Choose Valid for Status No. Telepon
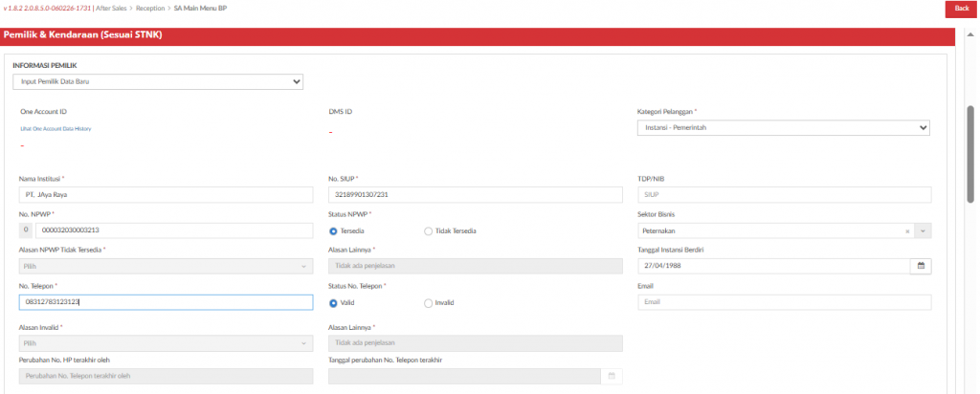 click(333, 303)
